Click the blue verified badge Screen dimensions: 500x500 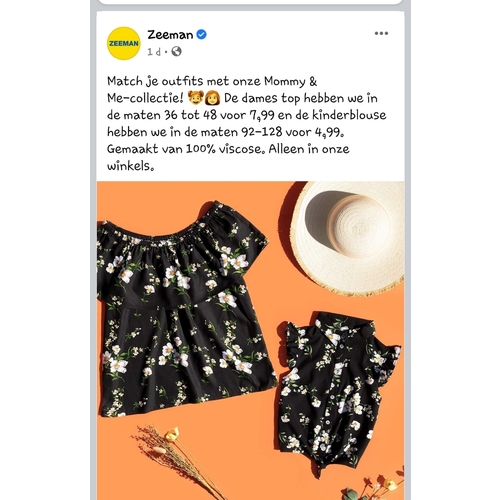[201, 34]
